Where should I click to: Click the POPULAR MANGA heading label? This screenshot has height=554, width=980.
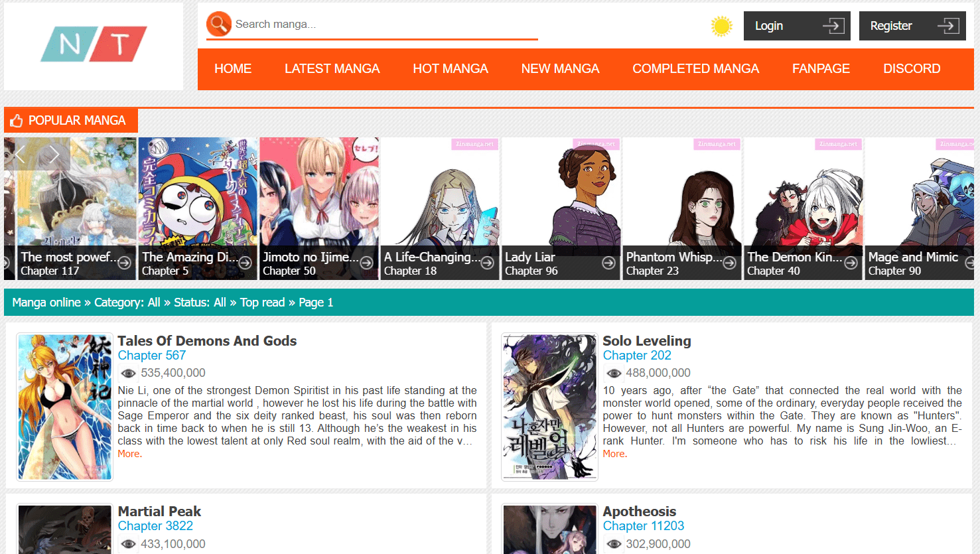click(77, 121)
